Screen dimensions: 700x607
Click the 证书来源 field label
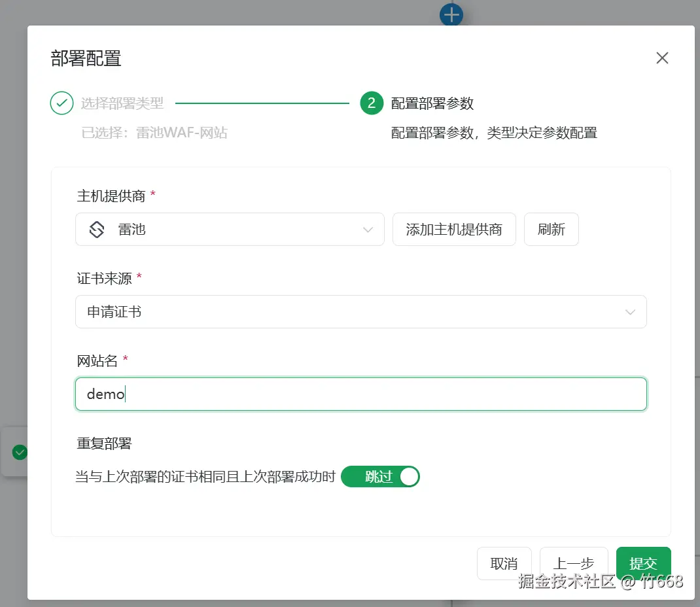105,279
